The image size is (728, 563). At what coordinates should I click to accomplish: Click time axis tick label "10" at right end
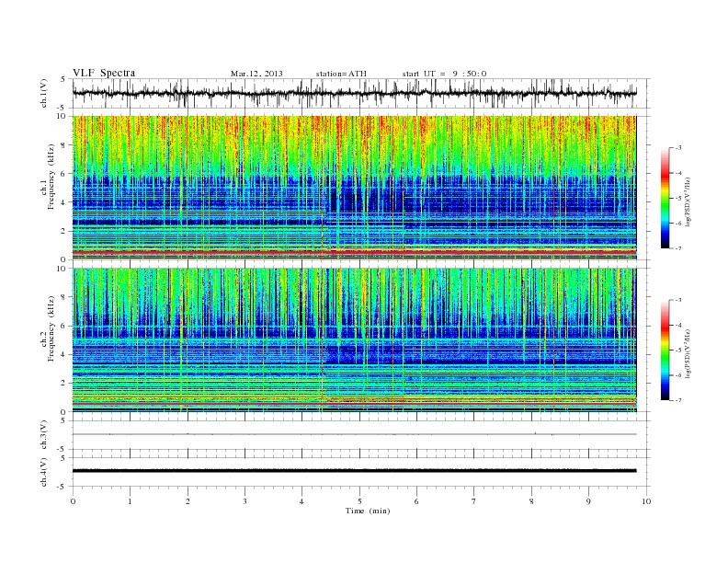[646, 501]
